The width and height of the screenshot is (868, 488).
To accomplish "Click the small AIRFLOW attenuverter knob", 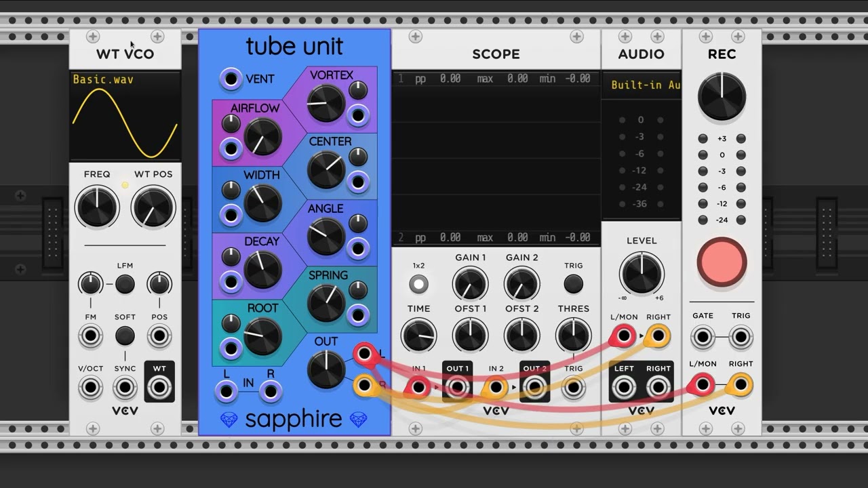I will pyautogui.click(x=231, y=123).
